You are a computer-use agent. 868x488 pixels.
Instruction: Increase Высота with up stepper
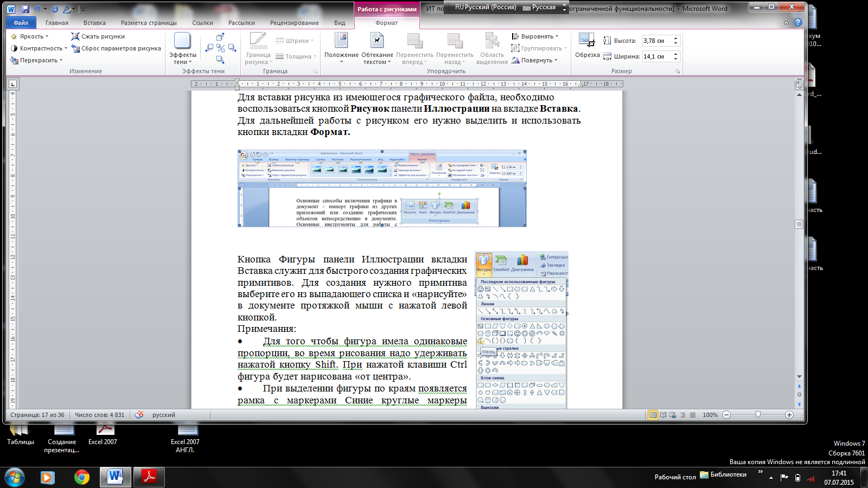point(676,38)
